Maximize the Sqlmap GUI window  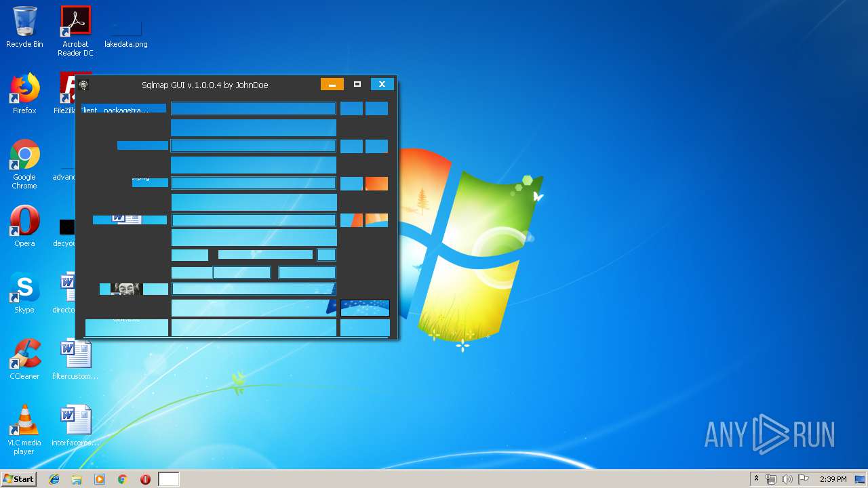[357, 85]
